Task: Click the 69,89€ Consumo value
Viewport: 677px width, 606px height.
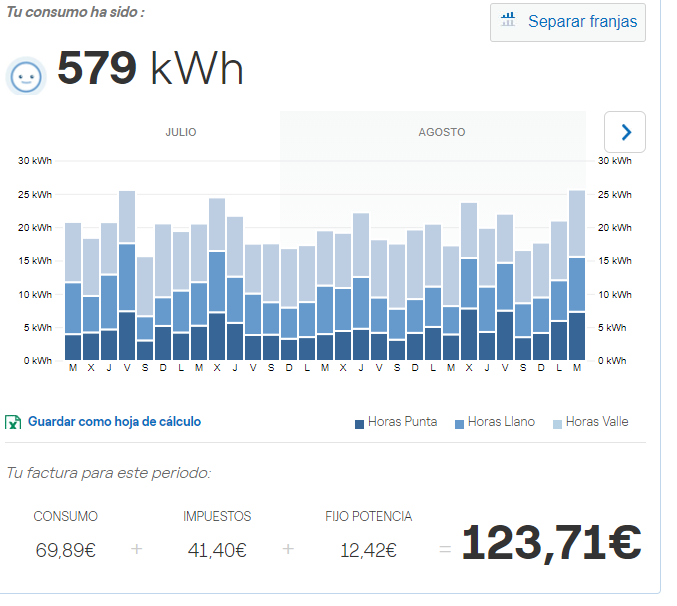Action: [x=66, y=549]
